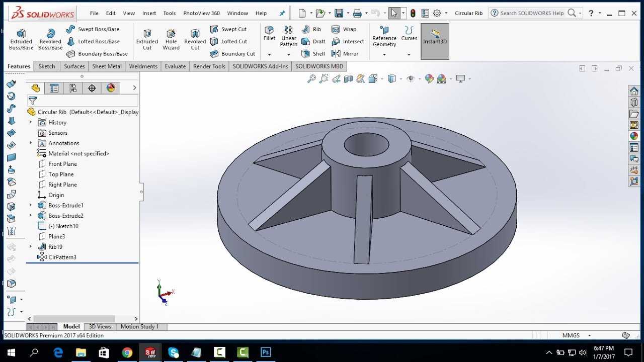Expand the Rib19 feature

click(31, 246)
